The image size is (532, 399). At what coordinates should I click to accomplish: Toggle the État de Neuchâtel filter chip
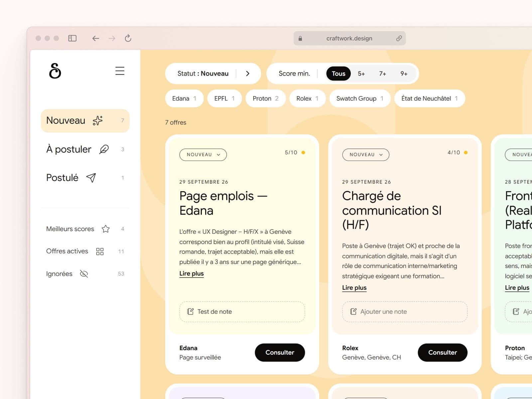[x=430, y=98]
